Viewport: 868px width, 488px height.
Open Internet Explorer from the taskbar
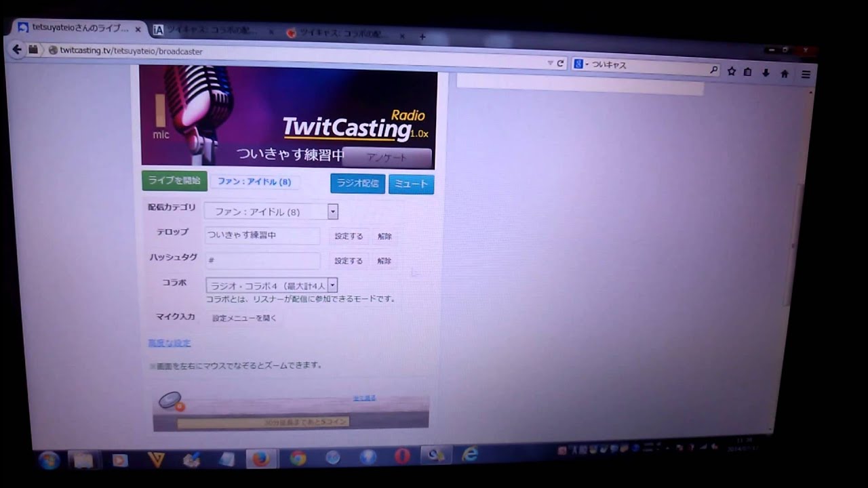coord(469,454)
